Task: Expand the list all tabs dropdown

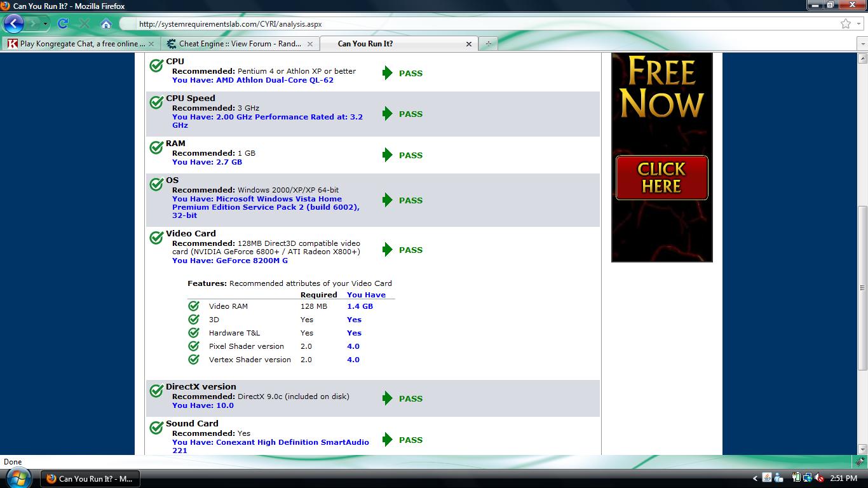Action: 862,44
